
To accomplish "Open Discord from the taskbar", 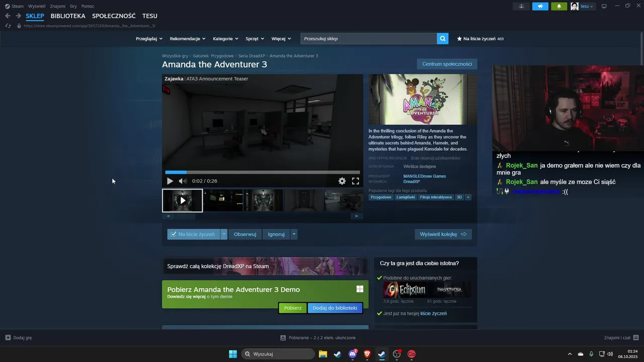I will click(x=353, y=354).
